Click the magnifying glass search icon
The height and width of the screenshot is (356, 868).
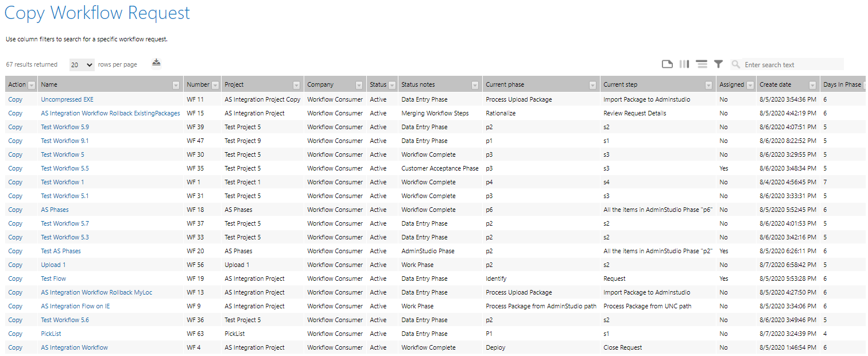[x=736, y=65]
